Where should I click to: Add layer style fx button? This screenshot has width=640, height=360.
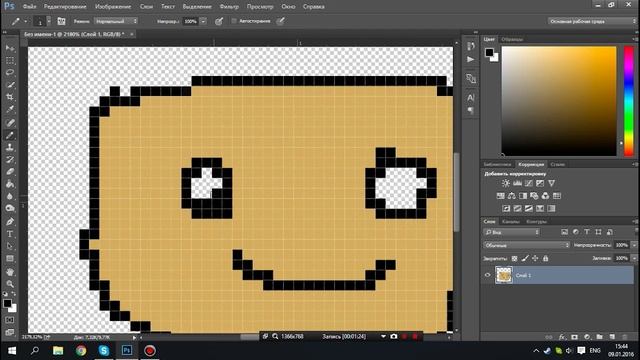coord(562,337)
